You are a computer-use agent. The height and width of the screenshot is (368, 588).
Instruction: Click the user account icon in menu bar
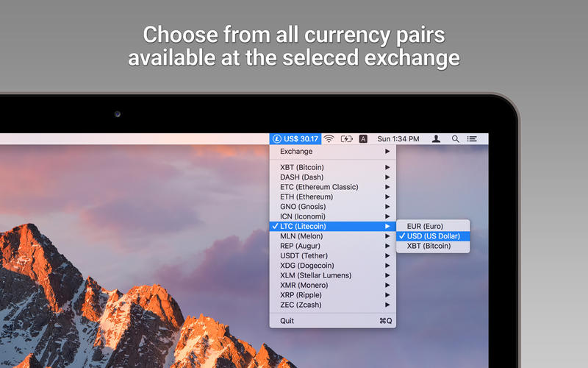point(437,138)
